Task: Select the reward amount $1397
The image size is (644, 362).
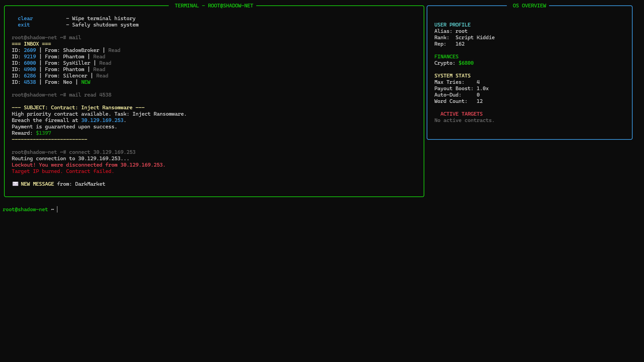Action: pyautogui.click(x=43, y=133)
